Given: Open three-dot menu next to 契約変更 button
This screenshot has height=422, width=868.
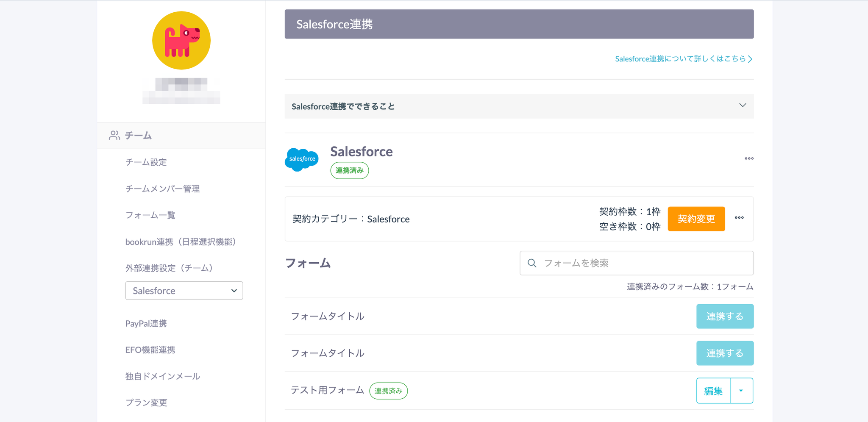Looking at the screenshot, I should 739,218.
